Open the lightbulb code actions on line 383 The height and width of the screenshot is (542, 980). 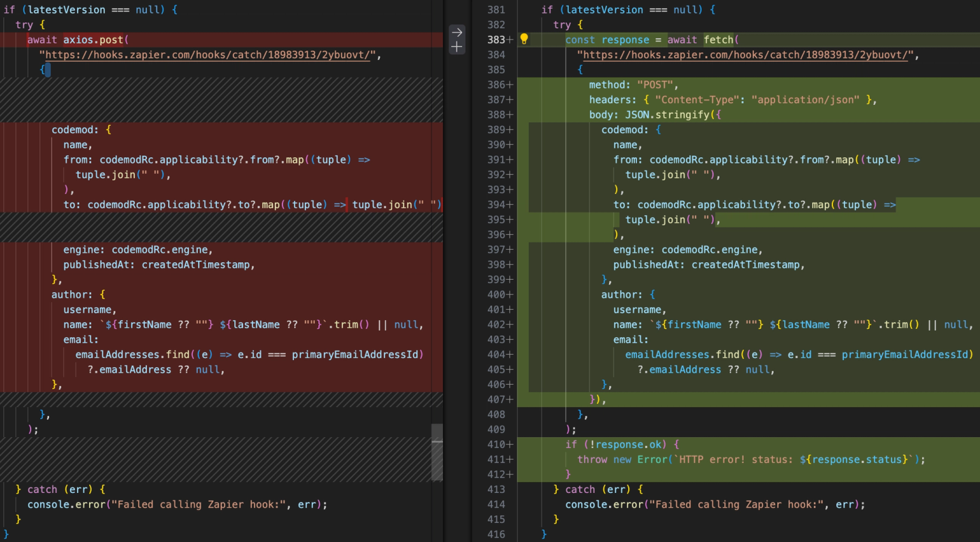tap(524, 39)
